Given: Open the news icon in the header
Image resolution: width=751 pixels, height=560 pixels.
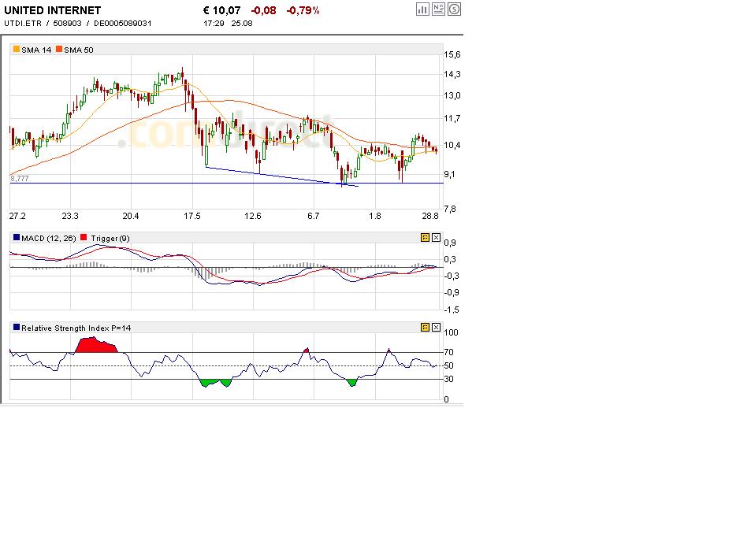Looking at the screenshot, I should [438, 9].
